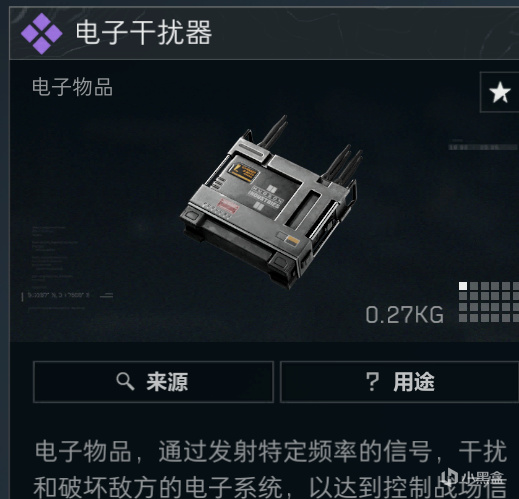This screenshot has height=499, width=519.
Task: Click the item description paragraph text
Action: pyautogui.click(x=271, y=469)
